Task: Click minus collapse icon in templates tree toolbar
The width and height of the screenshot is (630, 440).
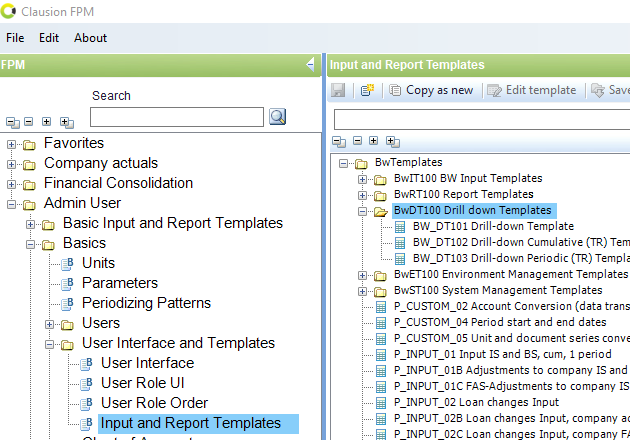Action: (357, 141)
